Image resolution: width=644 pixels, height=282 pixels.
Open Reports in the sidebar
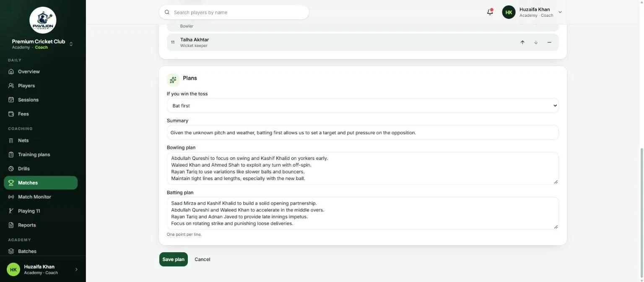click(41, 225)
